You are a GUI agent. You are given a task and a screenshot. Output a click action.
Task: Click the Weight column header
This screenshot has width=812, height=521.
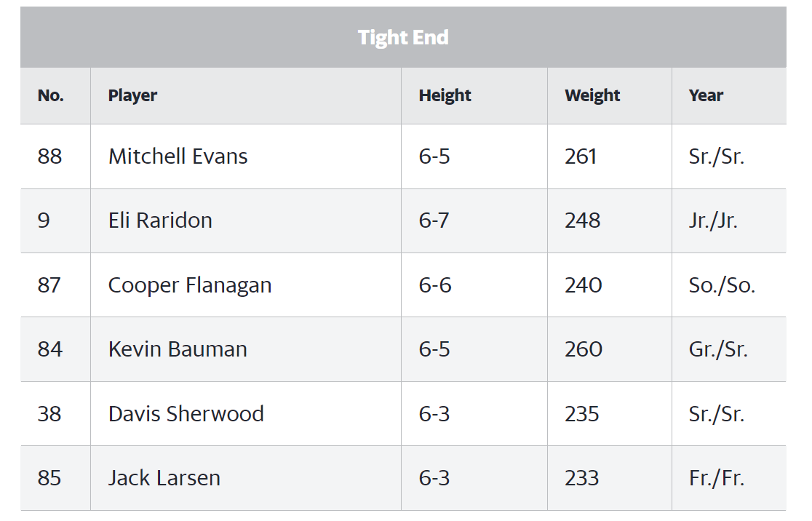592,96
